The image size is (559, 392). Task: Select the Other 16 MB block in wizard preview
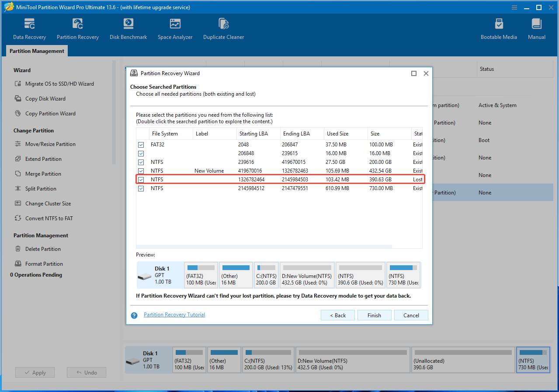(x=236, y=275)
